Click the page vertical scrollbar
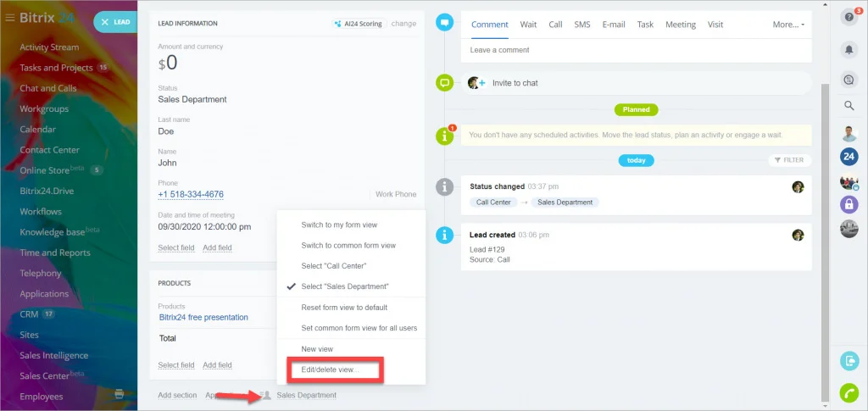The image size is (868, 411). click(x=826, y=242)
